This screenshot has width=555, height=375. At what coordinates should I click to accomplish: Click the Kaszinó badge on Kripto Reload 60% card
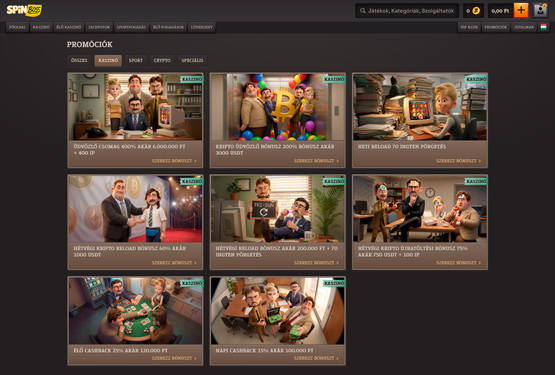click(192, 181)
